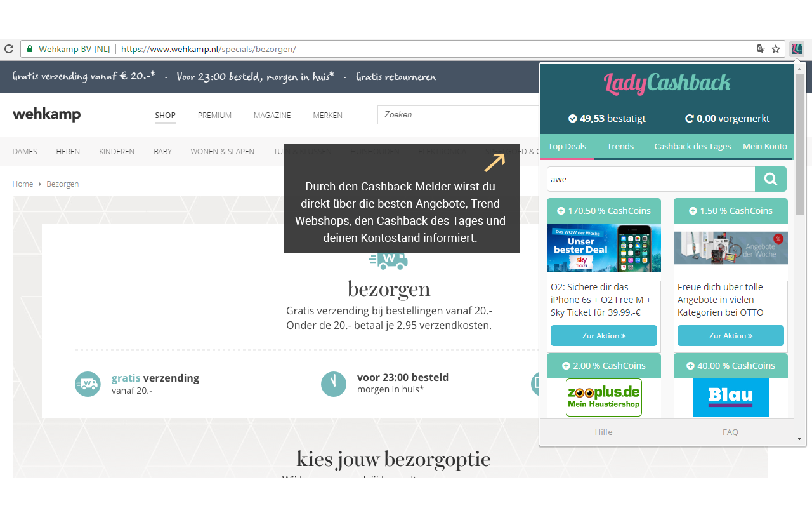
Task: Click the 'Gratis retourneren' banner text
Action: point(396,77)
